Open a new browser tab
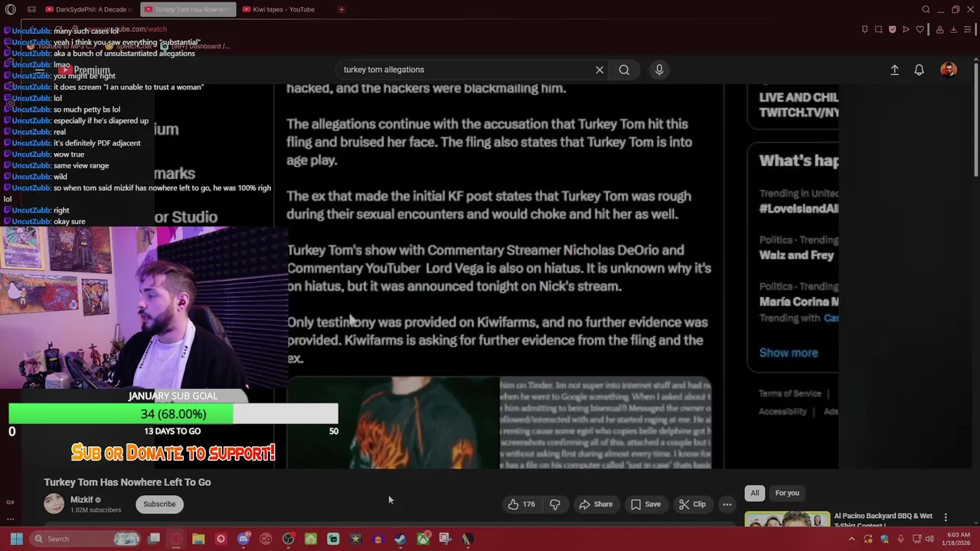The image size is (980, 551). [341, 9]
